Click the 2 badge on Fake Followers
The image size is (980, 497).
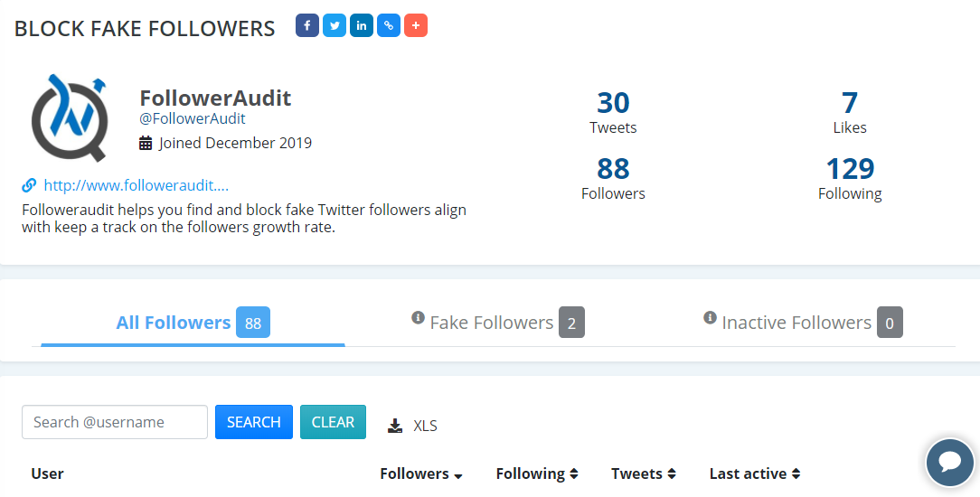click(x=571, y=323)
